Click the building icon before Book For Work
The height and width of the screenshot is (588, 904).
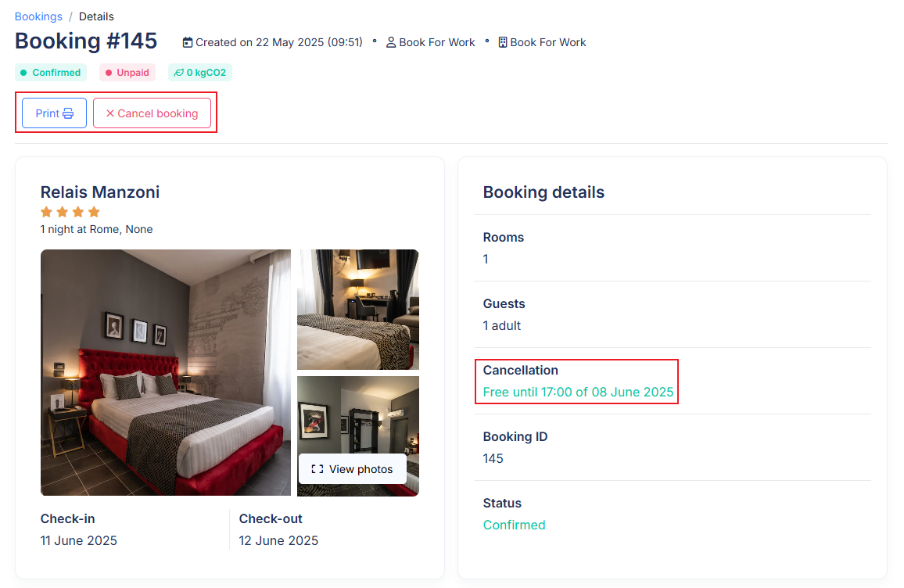click(x=503, y=43)
